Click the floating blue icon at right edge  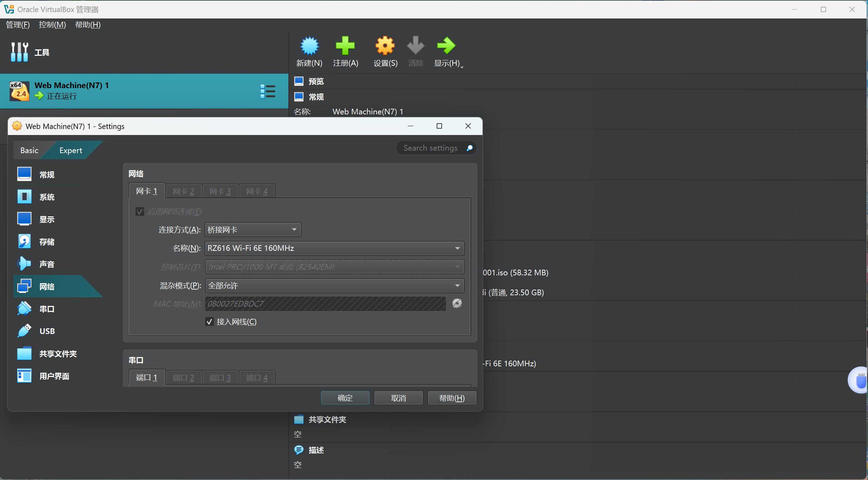tap(859, 380)
